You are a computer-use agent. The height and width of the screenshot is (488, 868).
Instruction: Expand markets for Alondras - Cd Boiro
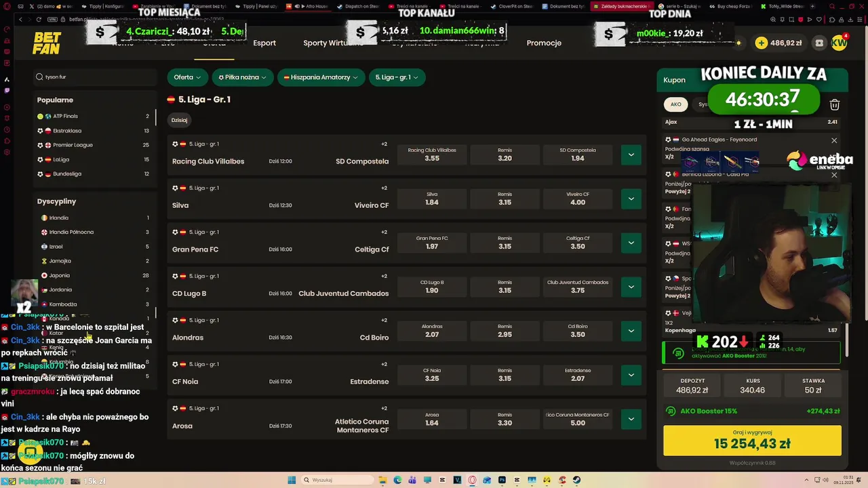click(x=631, y=331)
